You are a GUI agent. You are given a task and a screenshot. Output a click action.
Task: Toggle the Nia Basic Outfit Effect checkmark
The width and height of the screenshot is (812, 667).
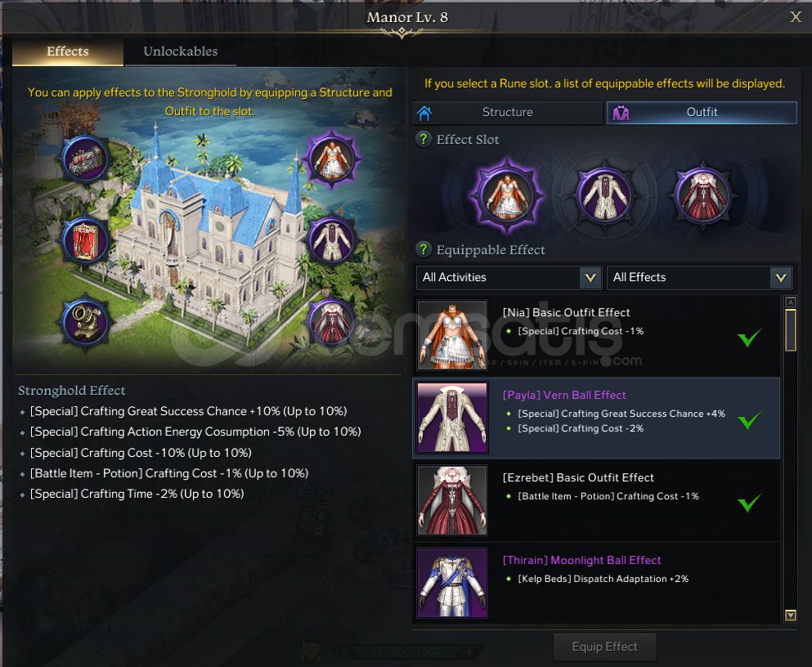coord(749,338)
